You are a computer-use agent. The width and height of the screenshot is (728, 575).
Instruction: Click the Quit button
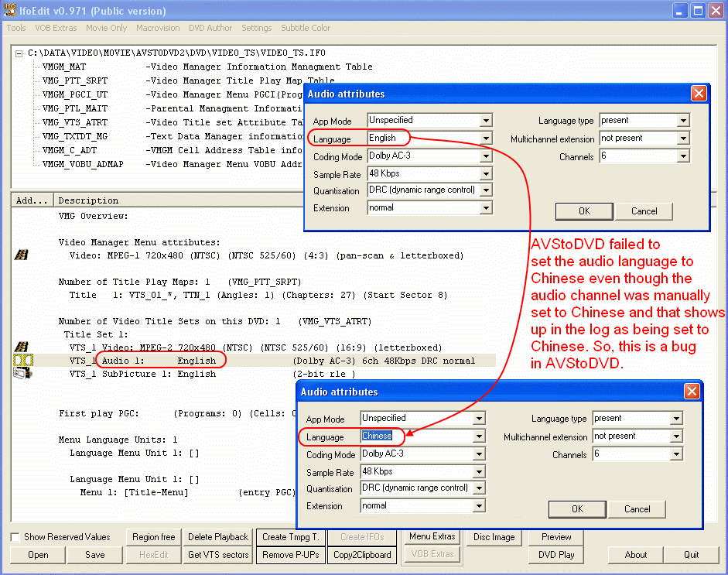coord(692,555)
